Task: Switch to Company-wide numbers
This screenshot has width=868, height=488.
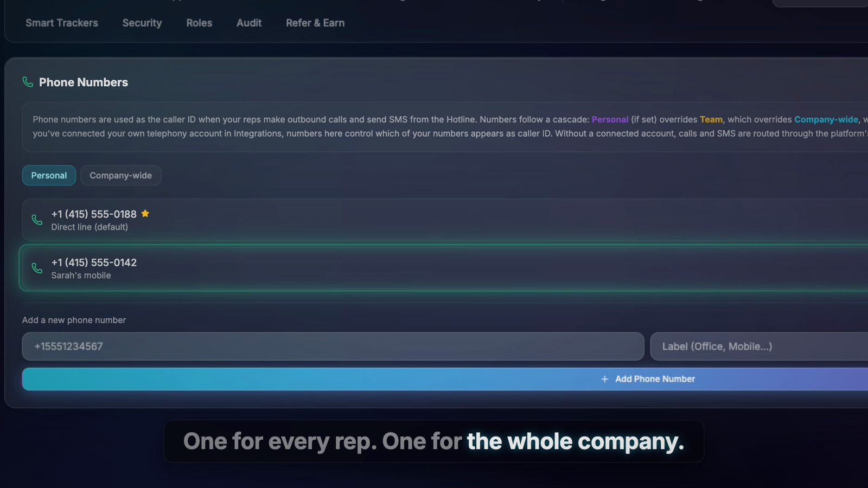Action: tap(120, 175)
